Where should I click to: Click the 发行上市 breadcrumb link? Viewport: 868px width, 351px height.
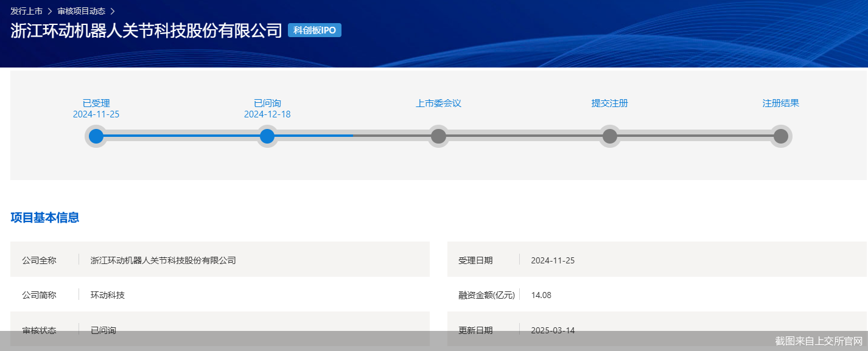26,11
